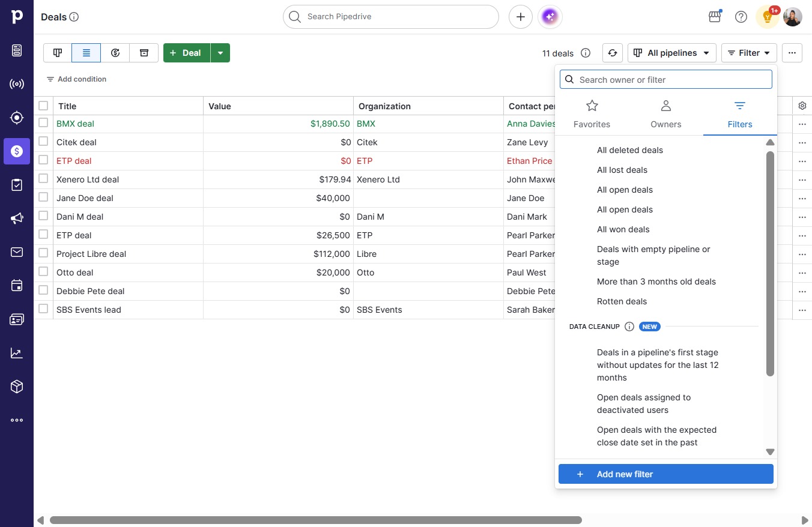
Task: Select the Otto deal checkbox
Action: click(43, 271)
